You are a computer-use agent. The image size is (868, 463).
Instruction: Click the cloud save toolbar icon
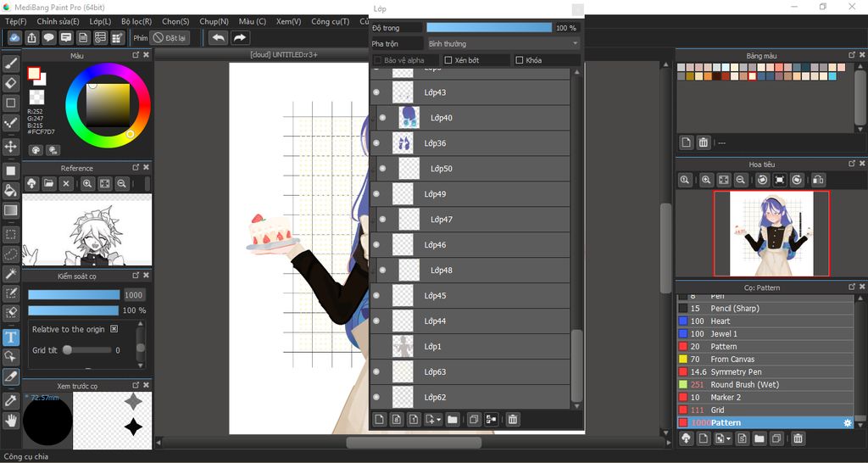(x=15, y=37)
